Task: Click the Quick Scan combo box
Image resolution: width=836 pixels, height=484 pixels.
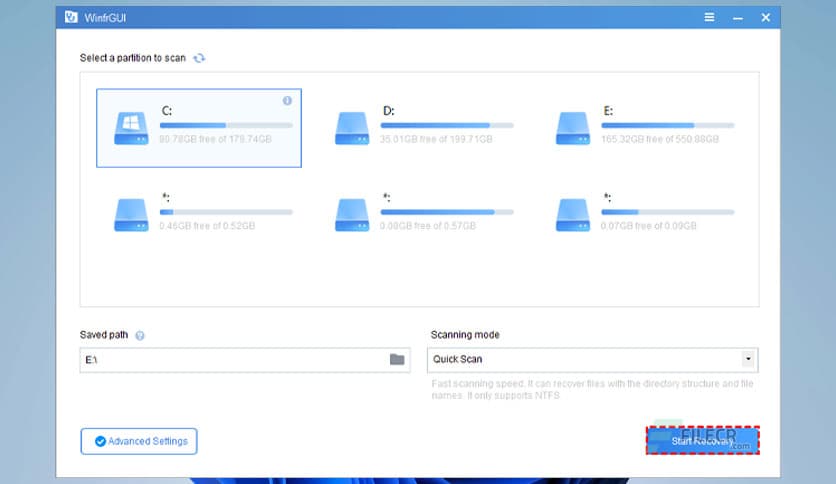Action: click(592, 360)
